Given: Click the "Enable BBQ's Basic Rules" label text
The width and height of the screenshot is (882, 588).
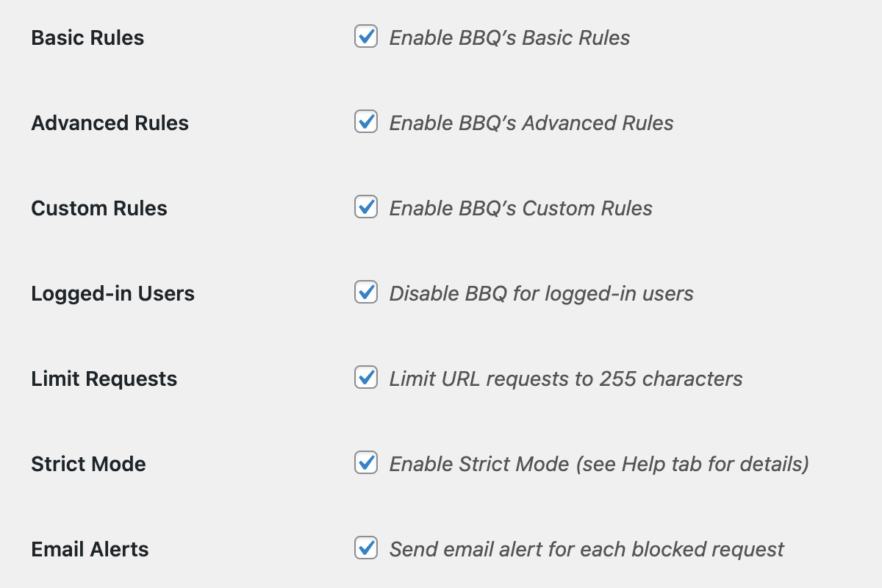Looking at the screenshot, I should (x=509, y=37).
